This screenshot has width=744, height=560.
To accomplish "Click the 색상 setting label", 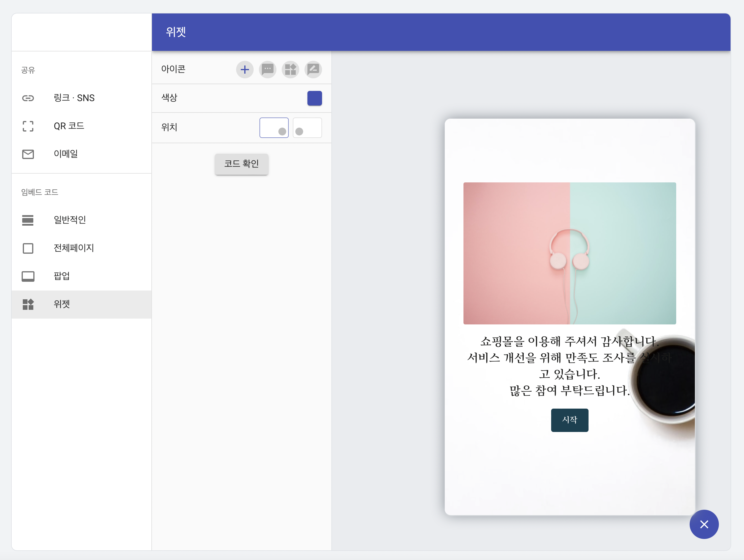I will [x=169, y=98].
